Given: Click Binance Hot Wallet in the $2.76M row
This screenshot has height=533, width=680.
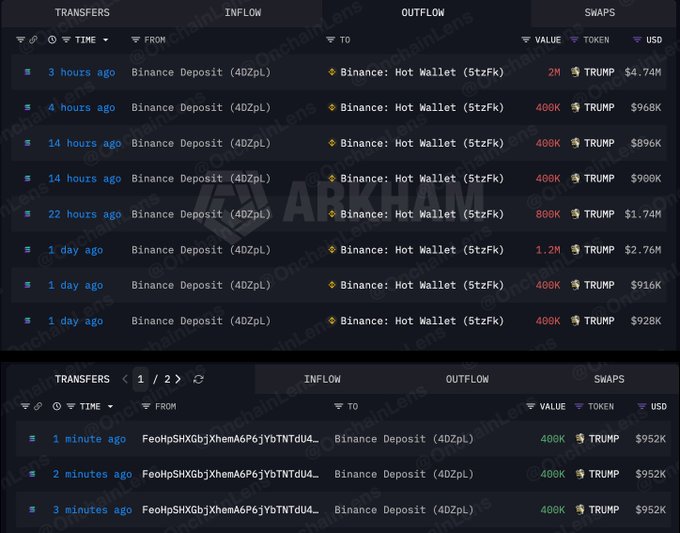Looking at the screenshot, I should (x=422, y=250).
